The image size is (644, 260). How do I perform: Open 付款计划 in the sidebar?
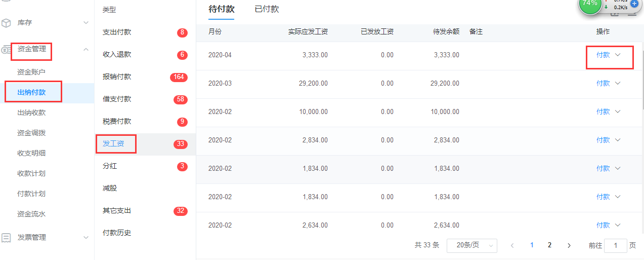pos(31,194)
